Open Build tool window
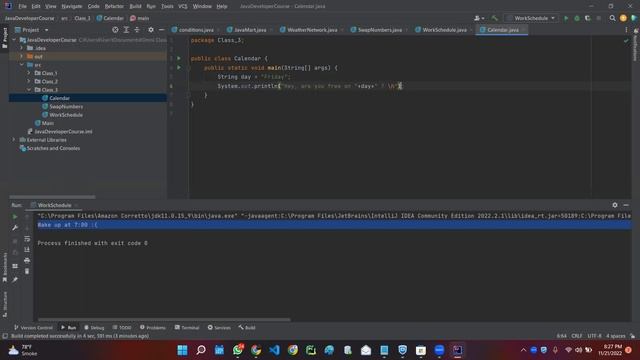This screenshot has width=640, height=360. (x=247, y=327)
